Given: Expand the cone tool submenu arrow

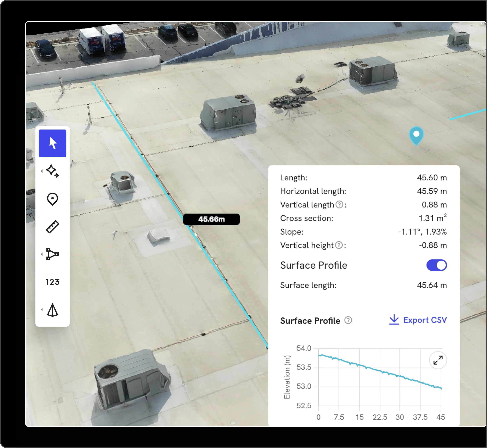Looking at the screenshot, I should [x=42, y=310].
